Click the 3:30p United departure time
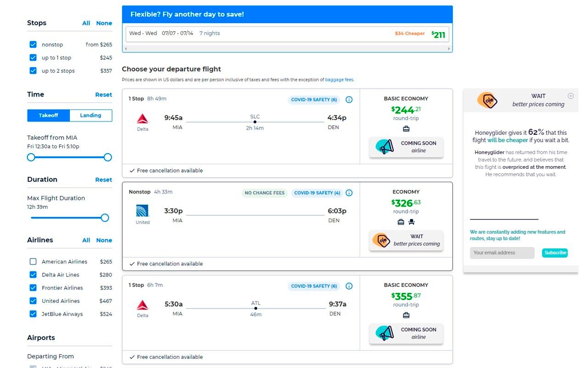The height and width of the screenshot is (368, 588). [174, 211]
